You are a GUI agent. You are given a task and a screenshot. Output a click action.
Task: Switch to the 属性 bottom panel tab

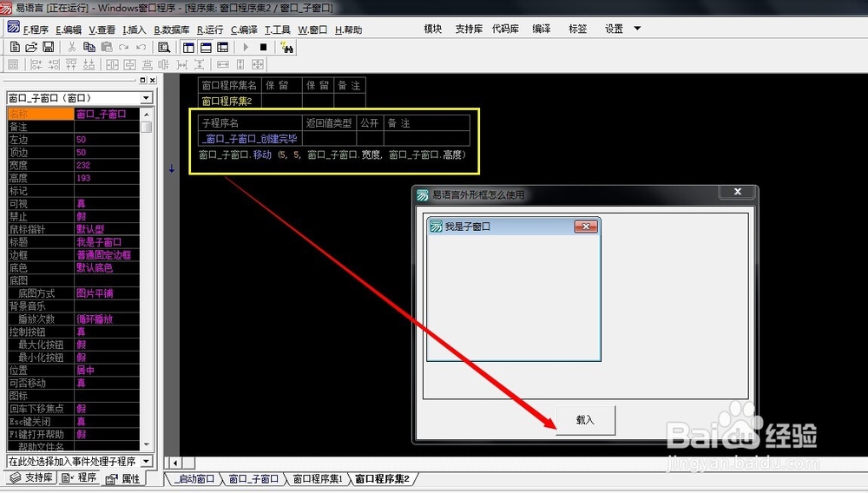(x=123, y=478)
